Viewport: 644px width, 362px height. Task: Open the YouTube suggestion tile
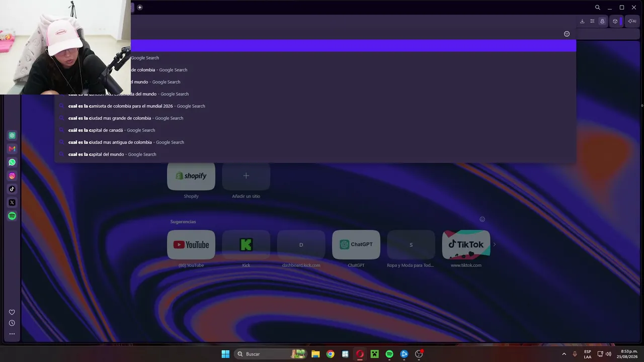coord(191,245)
